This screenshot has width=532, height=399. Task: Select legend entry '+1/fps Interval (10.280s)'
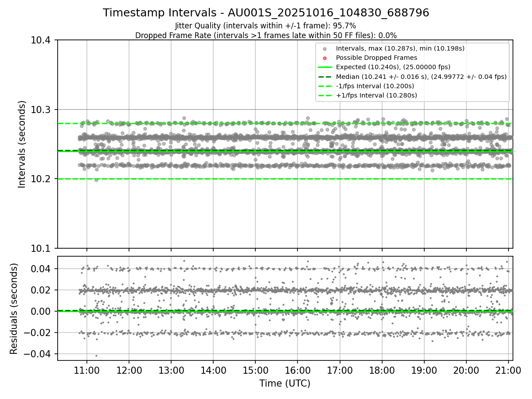[x=376, y=95]
